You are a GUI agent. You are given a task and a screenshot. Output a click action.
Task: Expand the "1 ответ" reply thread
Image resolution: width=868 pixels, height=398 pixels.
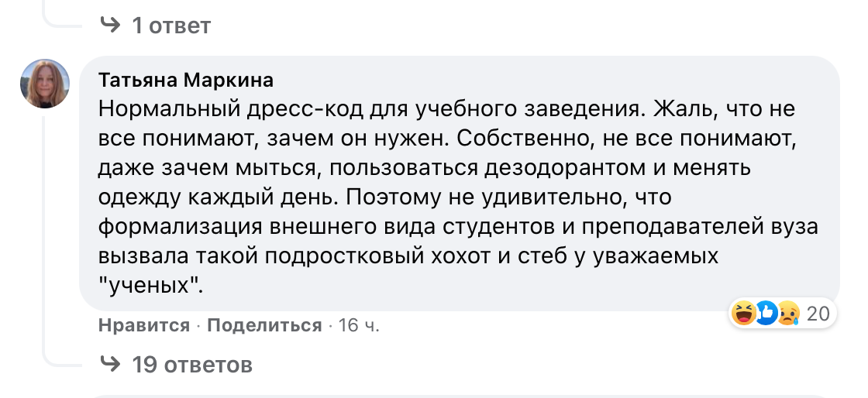point(170,26)
